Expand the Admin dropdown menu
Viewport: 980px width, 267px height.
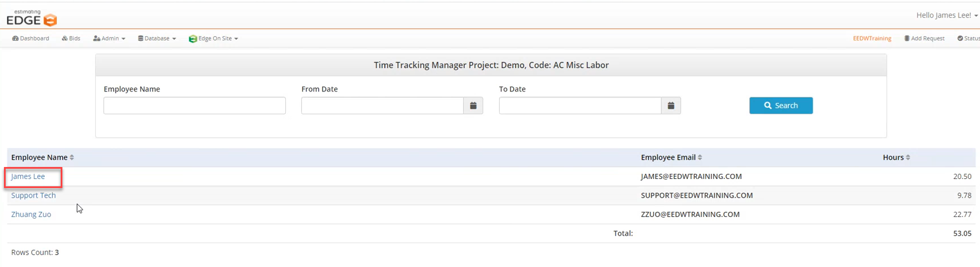(x=109, y=39)
